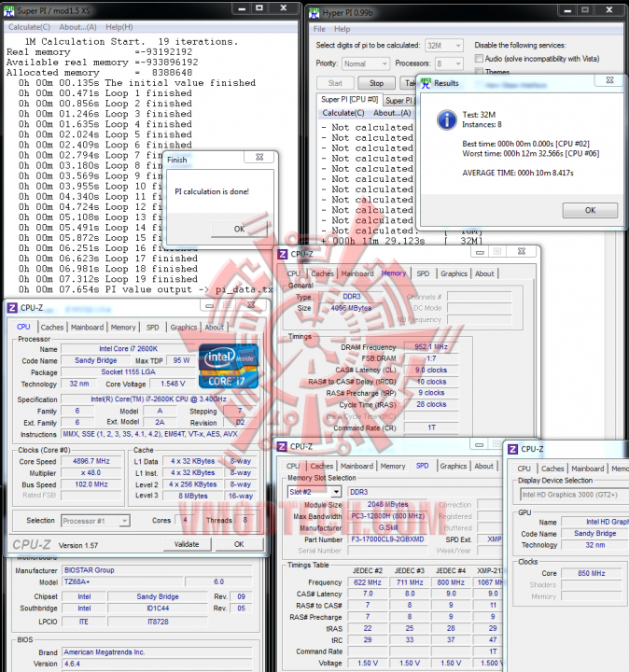Click the Super PI title bar app icon
The image size is (629, 672).
pyautogui.click(x=8, y=10)
